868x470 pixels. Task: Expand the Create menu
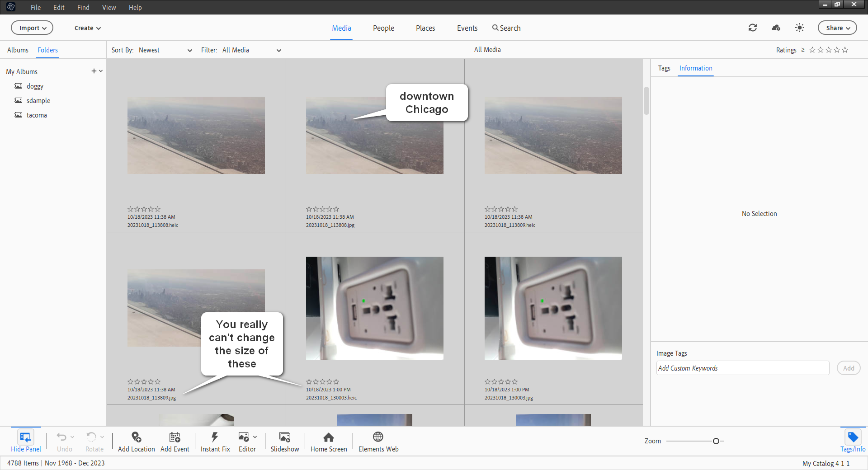coord(87,28)
